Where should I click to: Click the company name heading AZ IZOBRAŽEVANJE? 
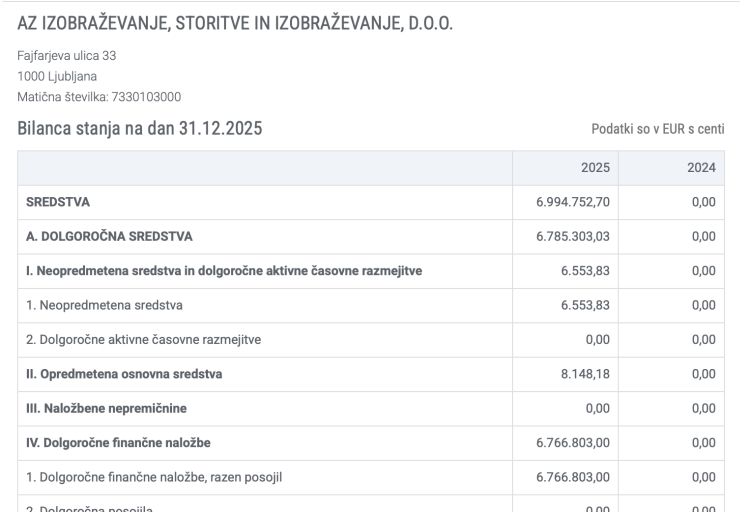pos(235,23)
